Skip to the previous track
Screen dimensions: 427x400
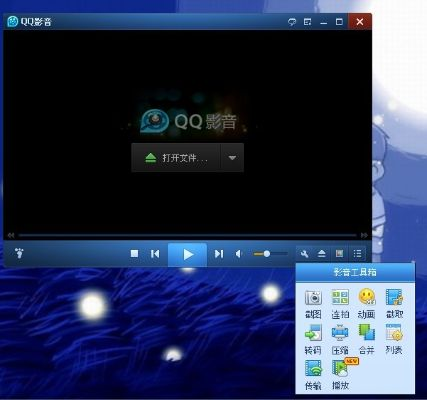click(155, 254)
